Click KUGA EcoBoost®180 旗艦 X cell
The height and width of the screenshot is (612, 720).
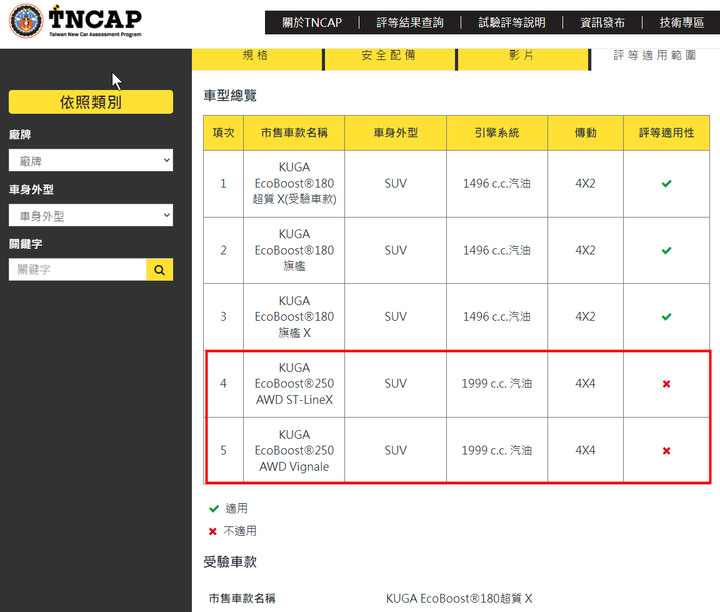pos(294,317)
